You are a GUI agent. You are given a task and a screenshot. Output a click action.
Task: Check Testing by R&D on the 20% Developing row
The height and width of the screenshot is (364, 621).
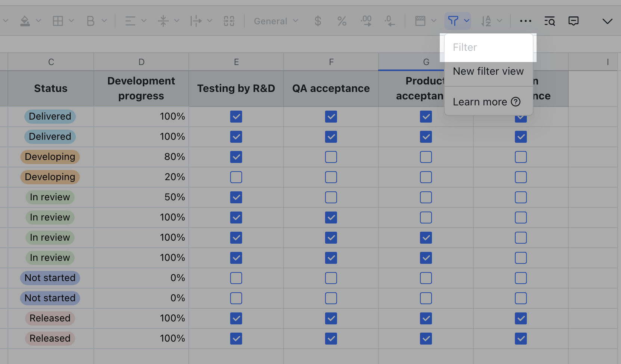pyautogui.click(x=236, y=177)
